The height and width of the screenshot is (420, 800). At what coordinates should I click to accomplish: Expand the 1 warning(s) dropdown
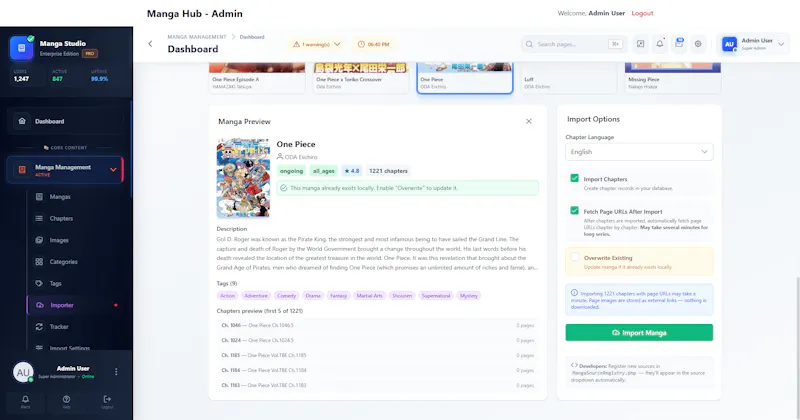316,44
